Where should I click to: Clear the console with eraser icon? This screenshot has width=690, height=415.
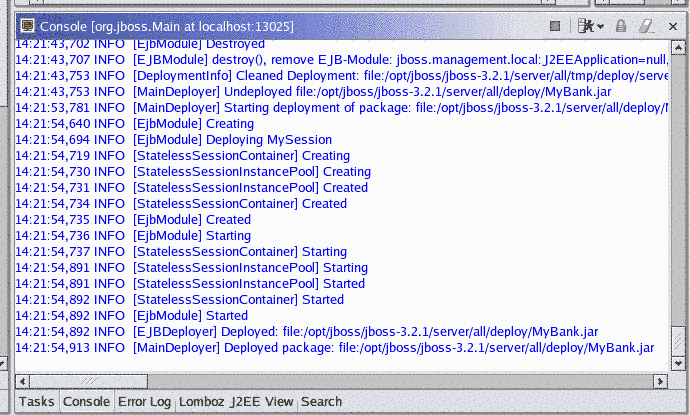tap(645, 25)
